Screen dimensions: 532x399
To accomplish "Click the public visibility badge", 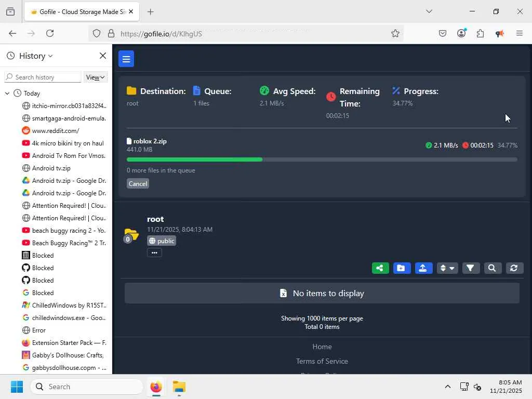I will 162,241.
